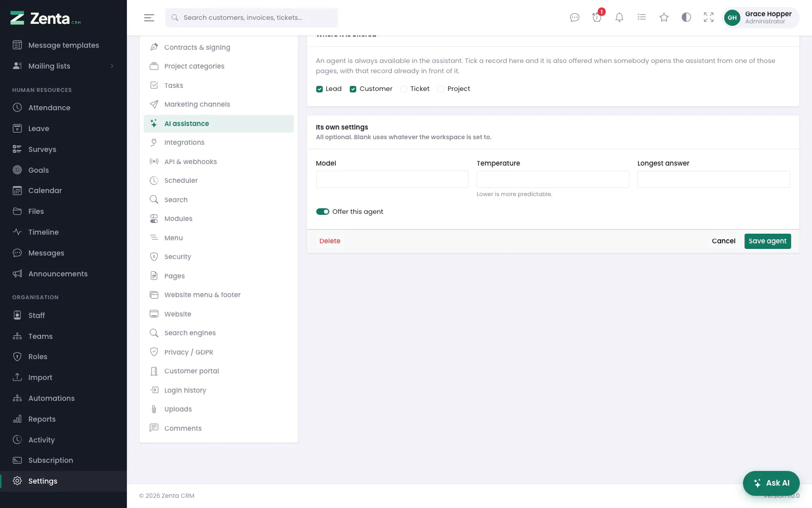812x508 pixels.
Task: Click the Integrations plug icon
Action: 154,143
